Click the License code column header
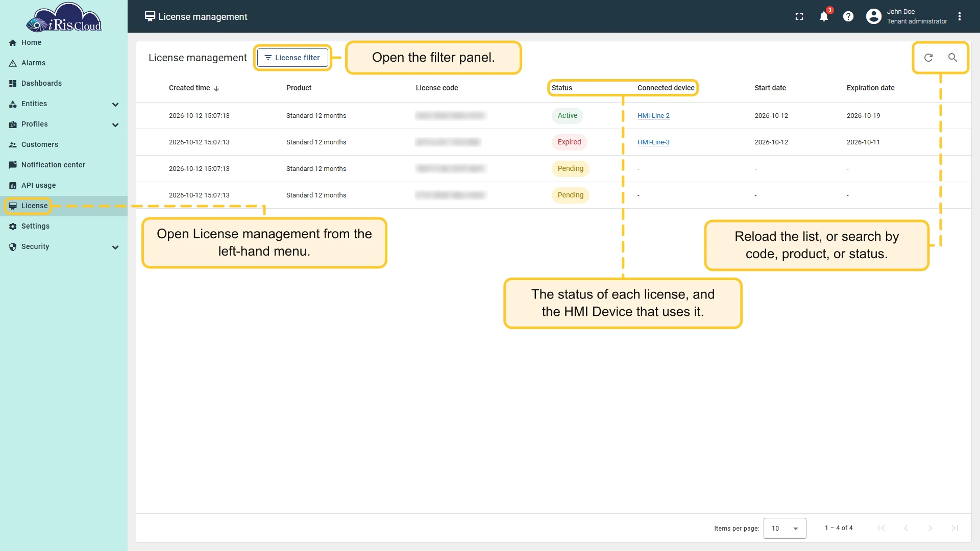 (x=437, y=88)
